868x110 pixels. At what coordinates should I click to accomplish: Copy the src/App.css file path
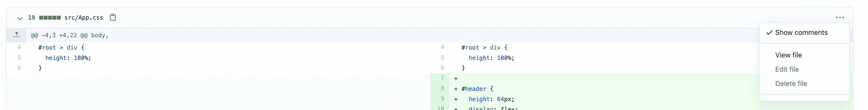[x=113, y=17]
